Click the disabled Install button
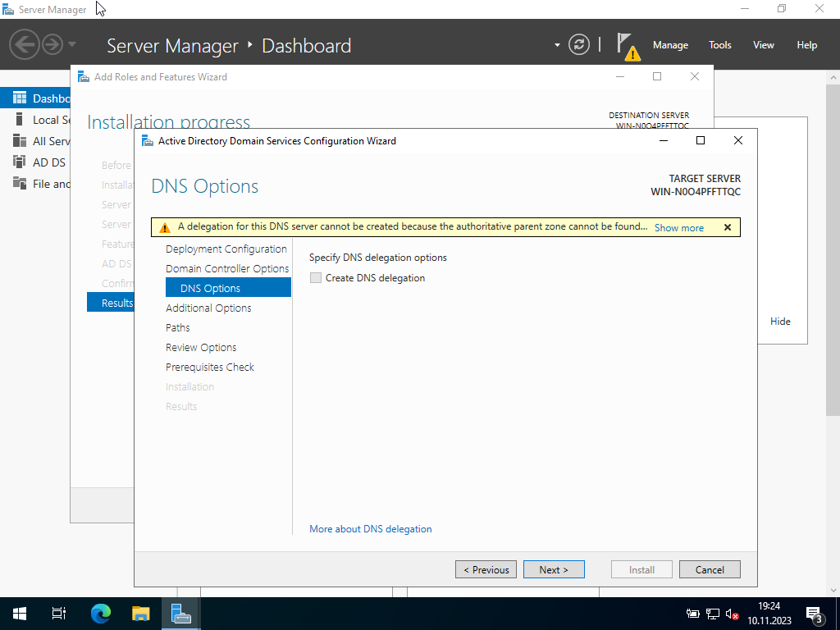The image size is (840, 630). coord(641,569)
